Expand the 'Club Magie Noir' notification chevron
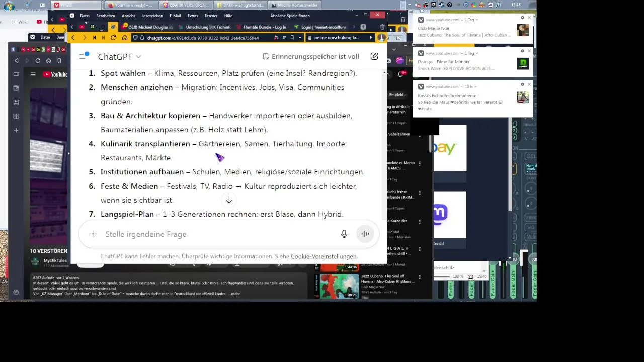The width and height of the screenshot is (644, 362). point(477,20)
